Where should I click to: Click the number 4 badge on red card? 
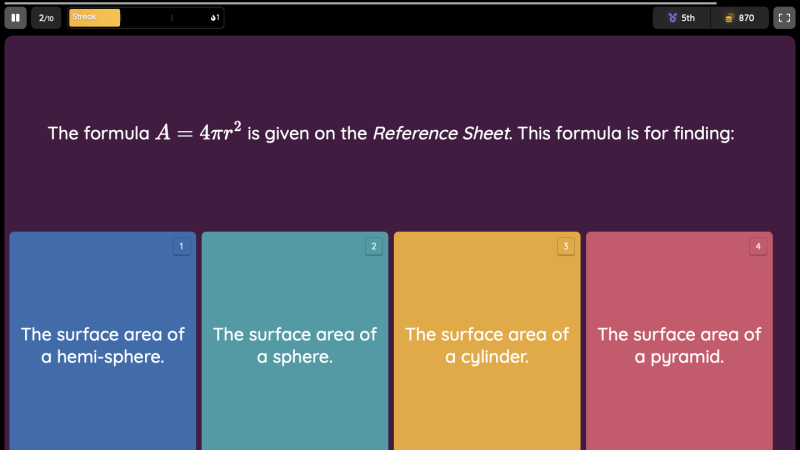tap(758, 246)
